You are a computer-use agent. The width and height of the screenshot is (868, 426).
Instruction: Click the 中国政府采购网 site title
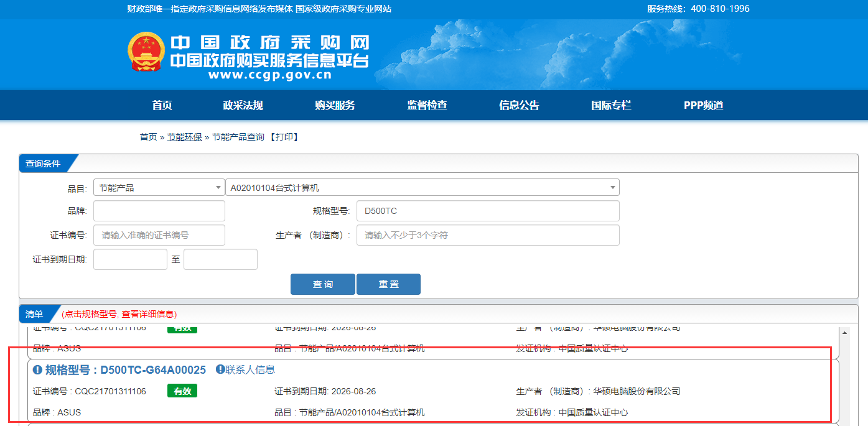tap(270, 42)
